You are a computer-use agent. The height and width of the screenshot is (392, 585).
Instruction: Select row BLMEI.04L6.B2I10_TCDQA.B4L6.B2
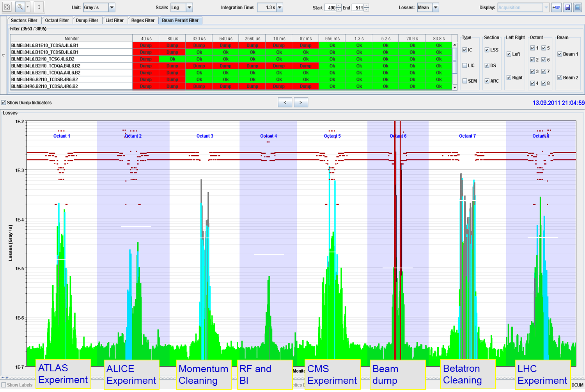231,66
